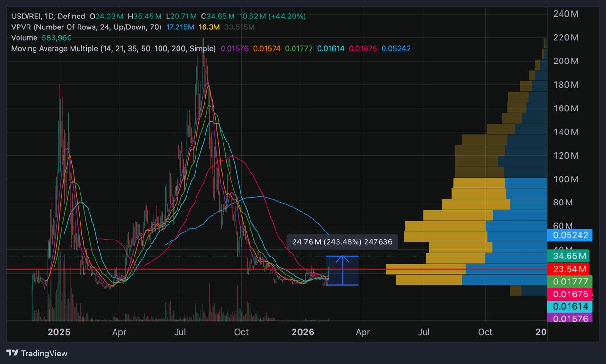
Task: Click the widest yellow volume profile bar
Action: [x=425, y=269]
